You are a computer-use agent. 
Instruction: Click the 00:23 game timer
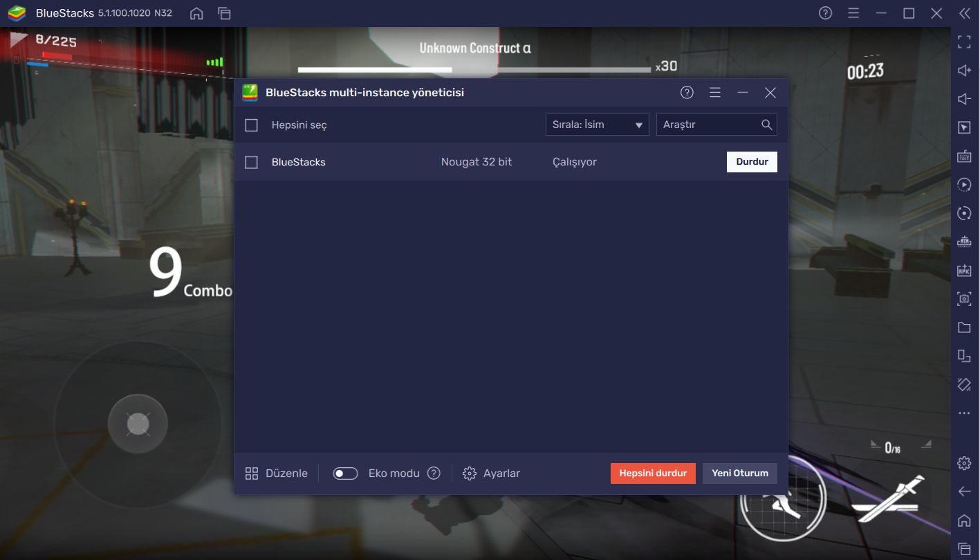tap(865, 71)
